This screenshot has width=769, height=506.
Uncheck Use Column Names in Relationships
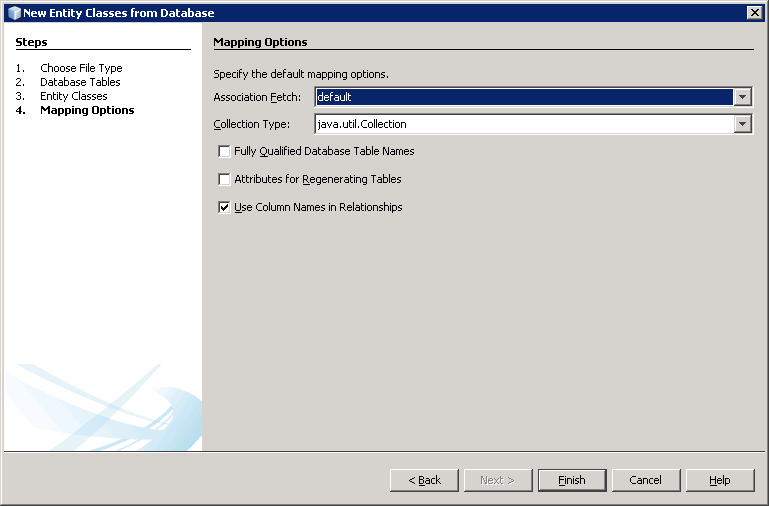click(224, 208)
